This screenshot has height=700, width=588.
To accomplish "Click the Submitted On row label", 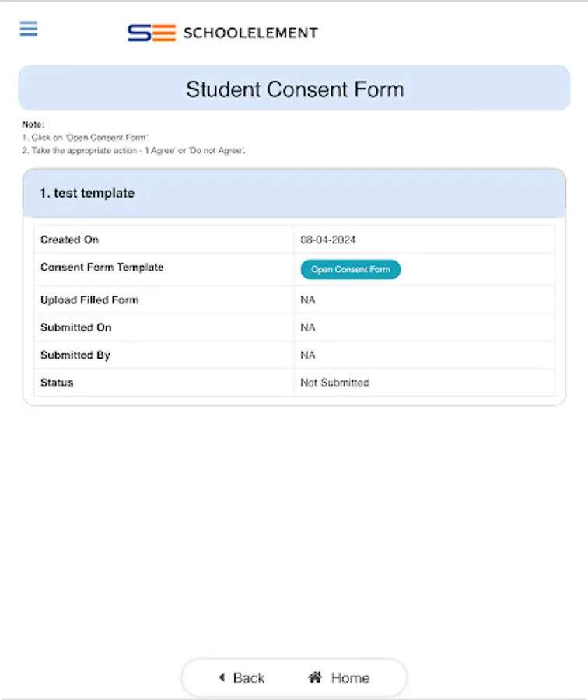I will click(75, 327).
